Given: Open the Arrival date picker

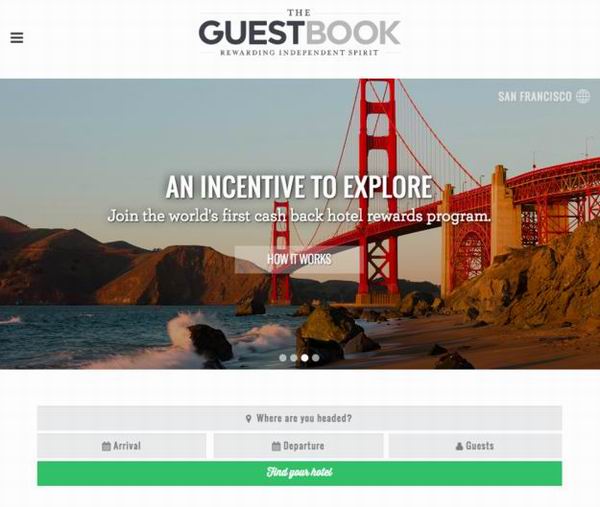Looking at the screenshot, I should 122,446.
